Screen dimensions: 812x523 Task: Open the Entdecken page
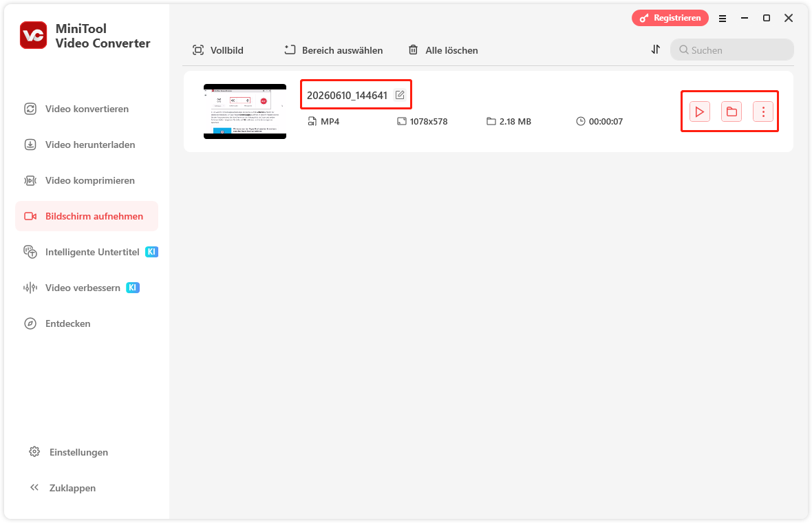click(87, 323)
